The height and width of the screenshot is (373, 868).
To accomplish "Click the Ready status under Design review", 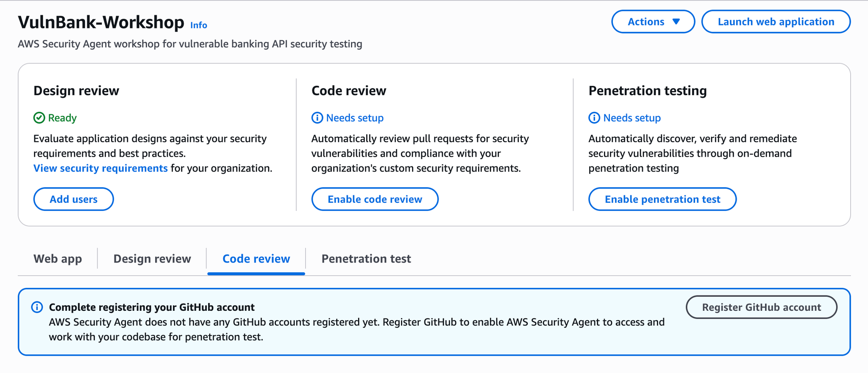I will pos(62,118).
